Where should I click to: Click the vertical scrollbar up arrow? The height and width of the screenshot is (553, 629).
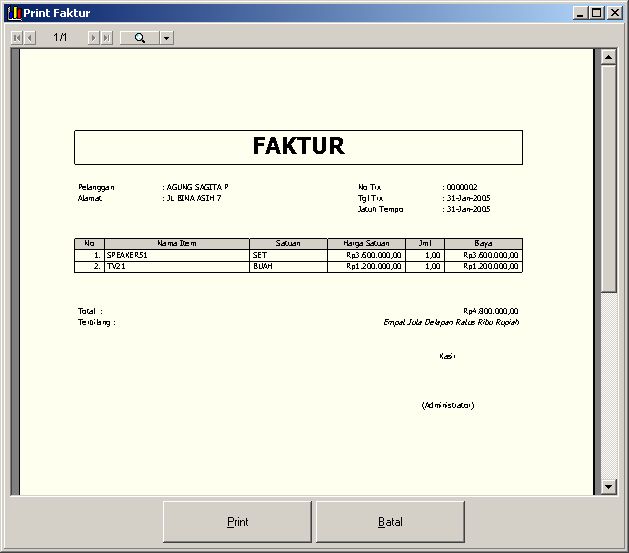[x=608, y=58]
